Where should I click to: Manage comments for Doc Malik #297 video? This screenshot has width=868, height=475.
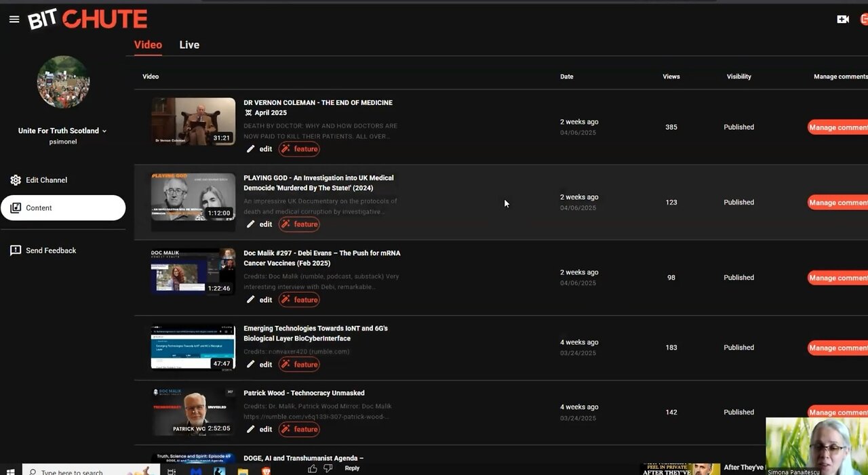(838, 278)
